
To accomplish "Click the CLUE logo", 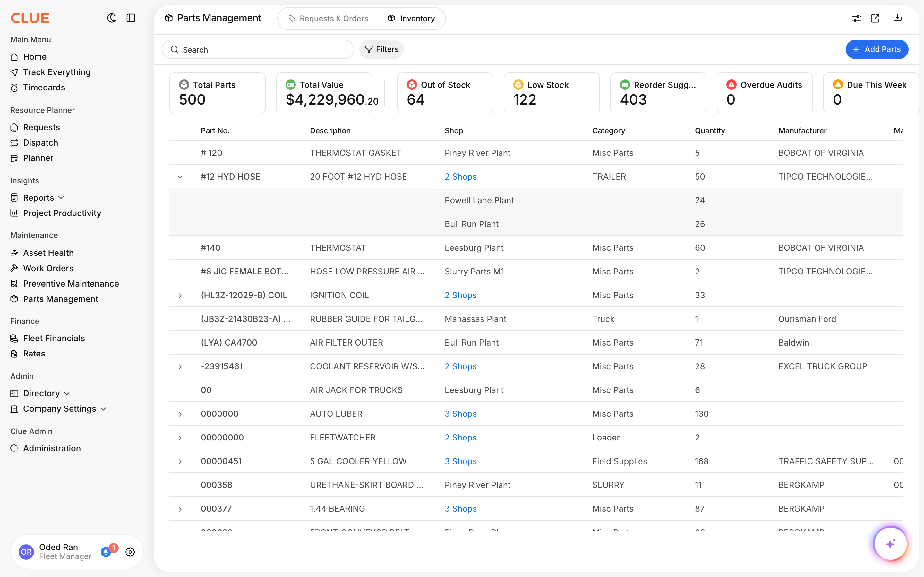I will (x=30, y=18).
